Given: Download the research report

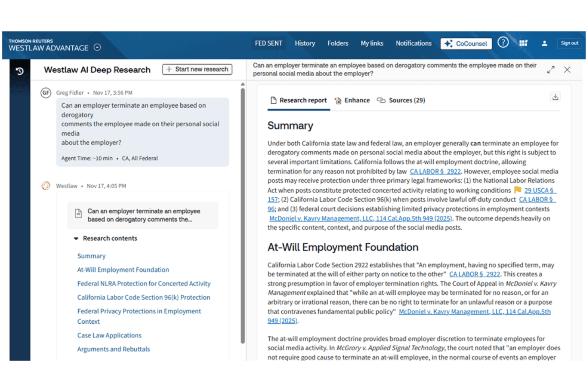Looking at the screenshot, I should [555, 97].
